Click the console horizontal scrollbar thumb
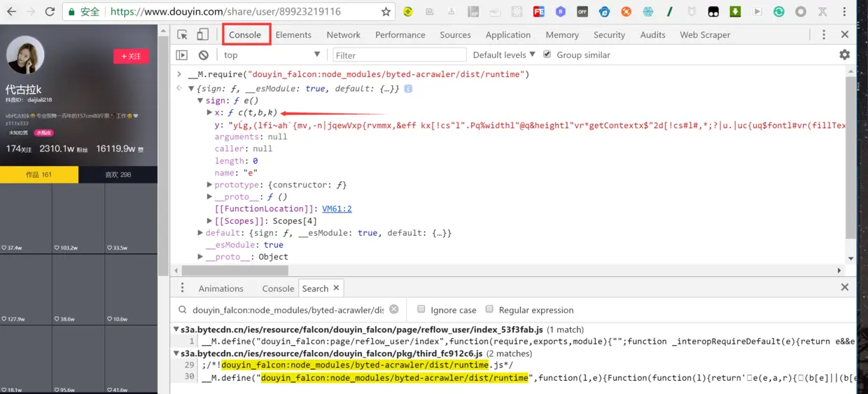Screen dimensions: 868x394 tap(234, 270)
